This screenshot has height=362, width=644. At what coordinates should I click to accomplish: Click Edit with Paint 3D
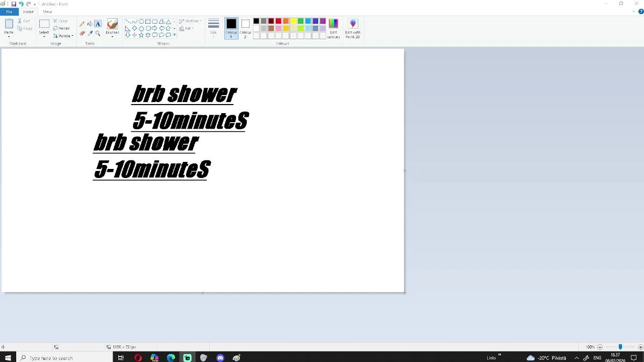353,29
